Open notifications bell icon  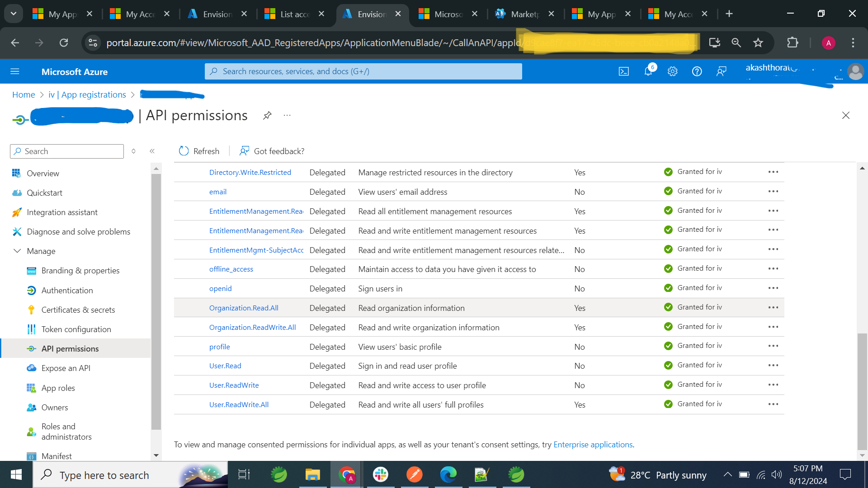point(648,71)
